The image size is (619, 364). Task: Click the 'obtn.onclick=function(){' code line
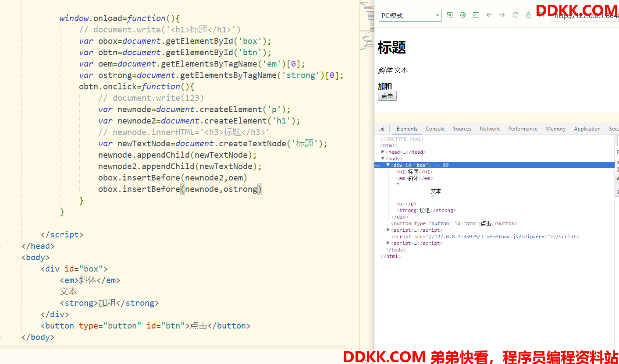click(x=137, y=87)
